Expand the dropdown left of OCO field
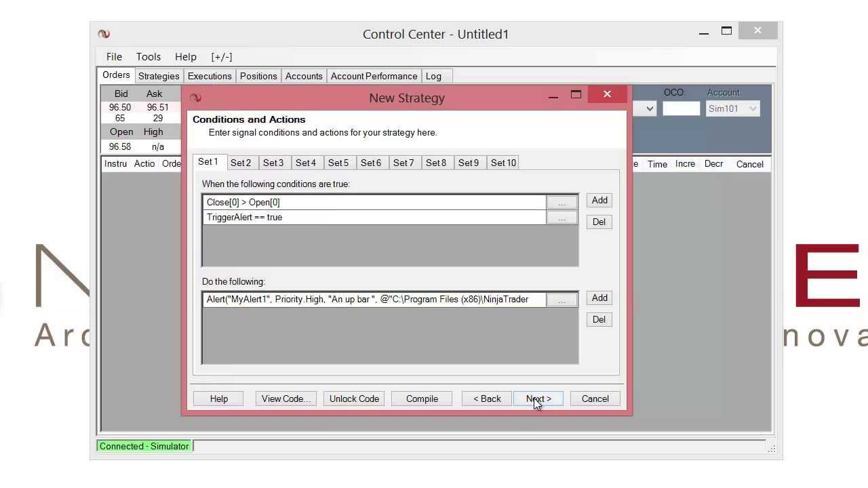Screen dimensions: 868x488 pos(649,108)
